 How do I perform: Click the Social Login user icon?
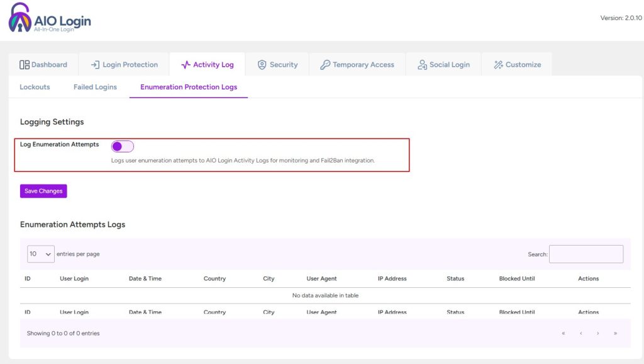[422, 65]
